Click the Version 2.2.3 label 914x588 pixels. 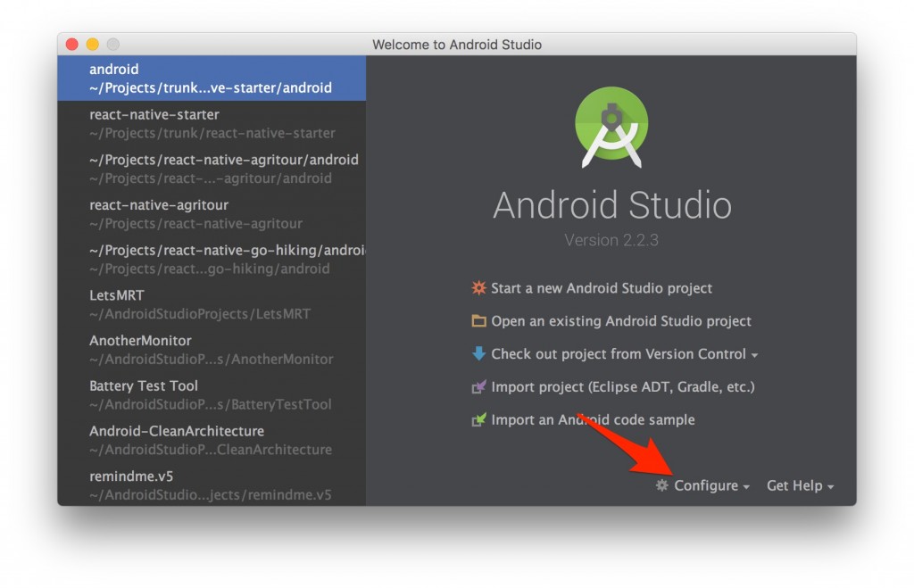pyautogui.click(x=611, y=240)
